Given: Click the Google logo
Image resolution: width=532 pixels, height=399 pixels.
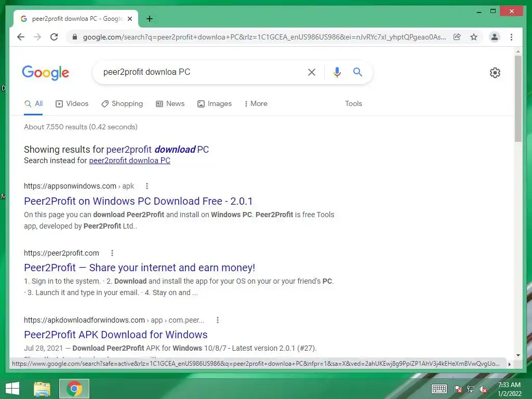Looking at the screenshot, I should click(46, 72).
